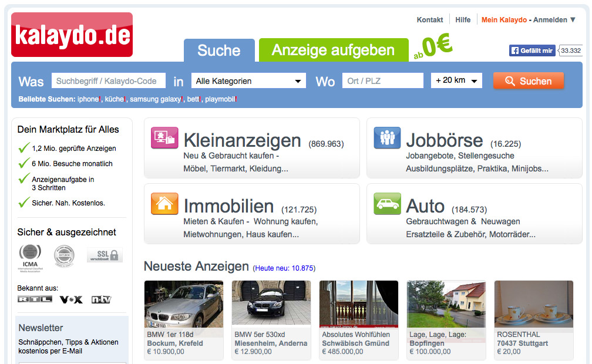Select the popular search samsung galaxy
Image resolution: width=592 pixels, height=364 pixels.
click(155, 99)
